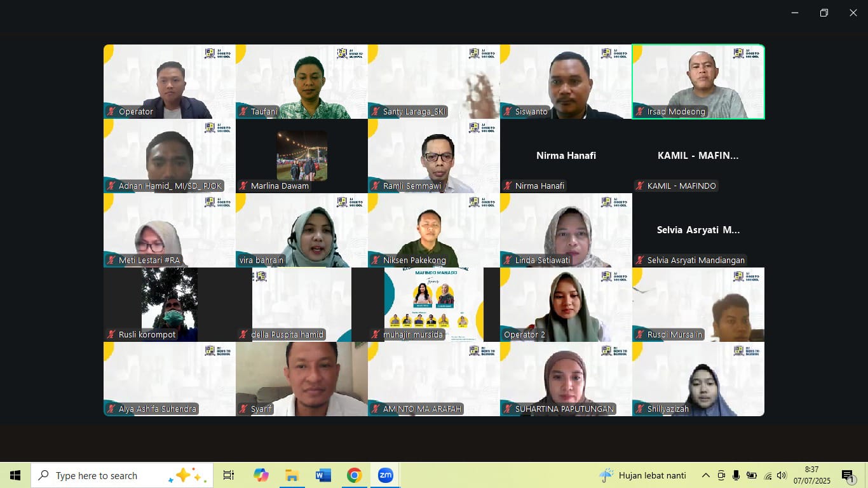Select Irsad Modeong's highlighted video tile
The width and height of the screenshot is (868, 488).
(x=698, y=81)
